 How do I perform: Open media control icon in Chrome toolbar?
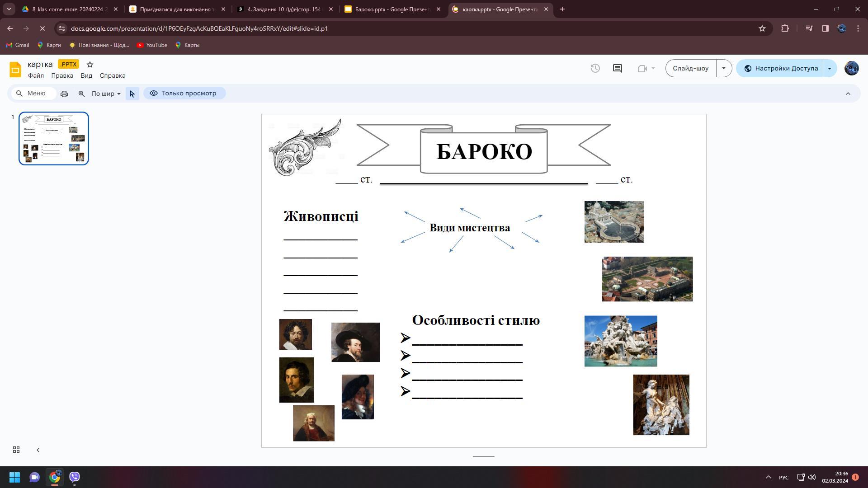(809, 28)
